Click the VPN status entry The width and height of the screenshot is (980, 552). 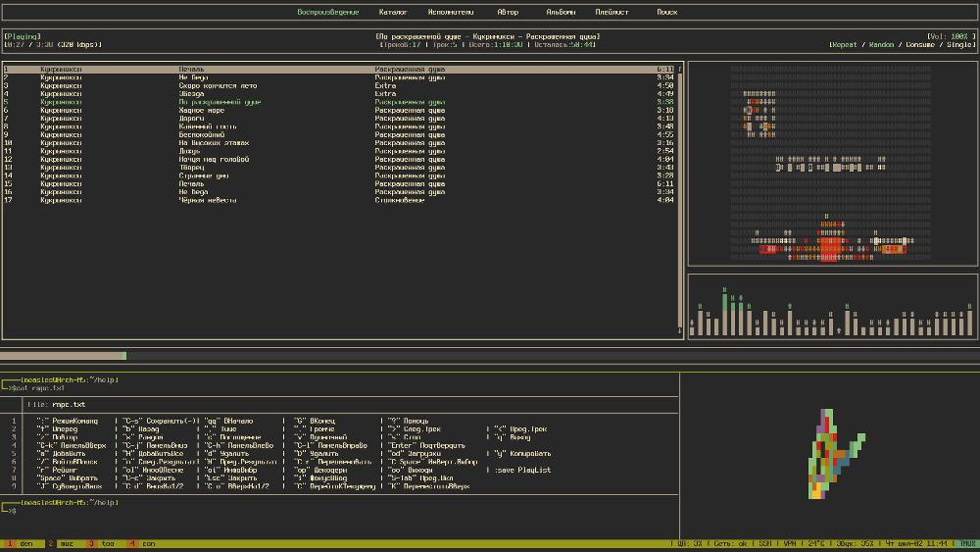tap(789, 544)
